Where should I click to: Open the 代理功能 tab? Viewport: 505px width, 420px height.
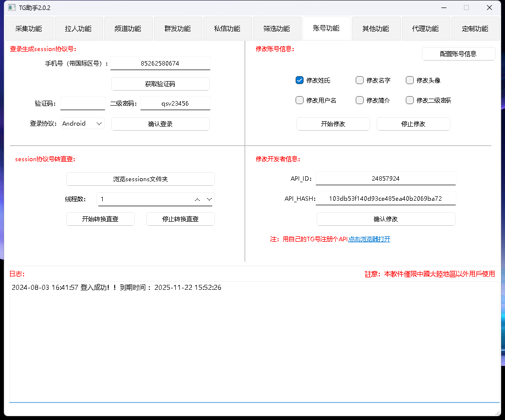(x=426, y=29)
